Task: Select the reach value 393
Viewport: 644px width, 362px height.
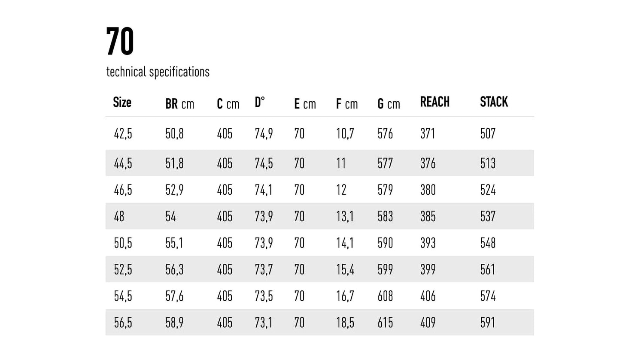Action: (428, 243)
